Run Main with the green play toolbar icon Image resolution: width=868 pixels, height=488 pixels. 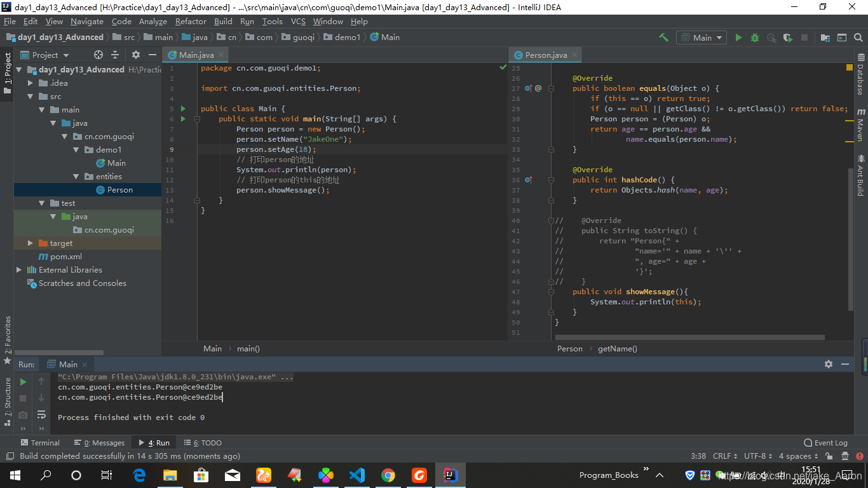coord(738,37)
